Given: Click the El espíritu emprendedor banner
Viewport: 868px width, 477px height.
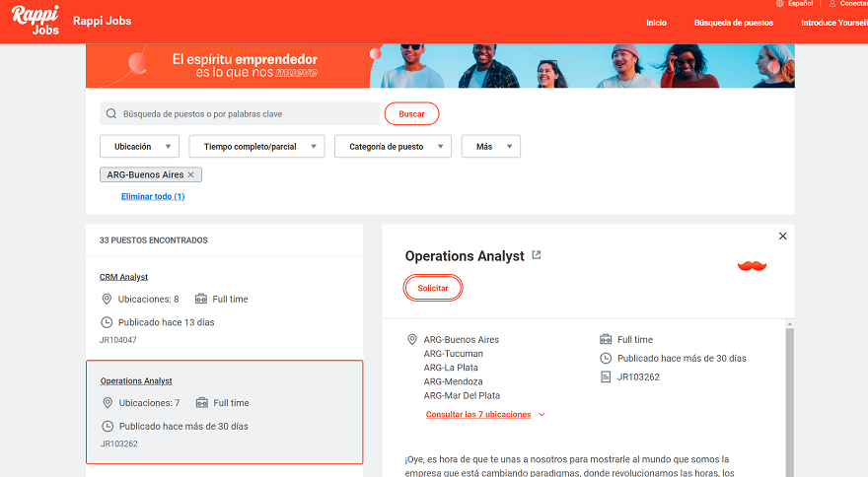Looking at the screenshot, I should coord(440,66).
